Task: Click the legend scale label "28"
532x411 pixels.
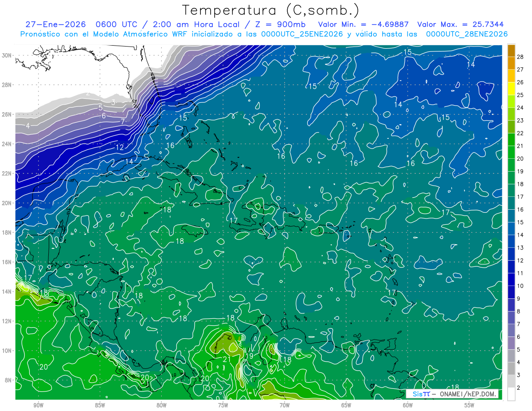Action: click(x=520, y=57)
